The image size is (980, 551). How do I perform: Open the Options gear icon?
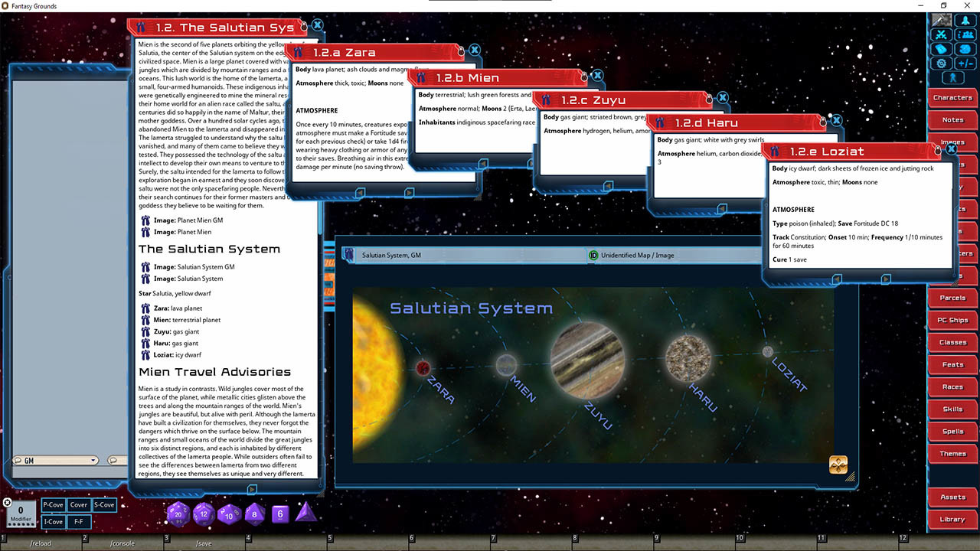click(x=940, y=64)
